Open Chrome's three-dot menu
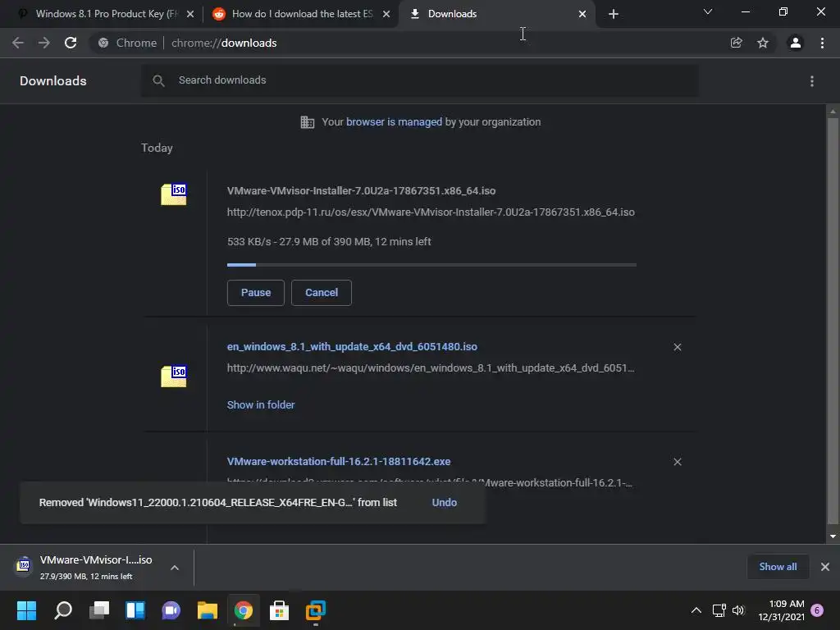The image size is (840, 630). click(822, 43)
